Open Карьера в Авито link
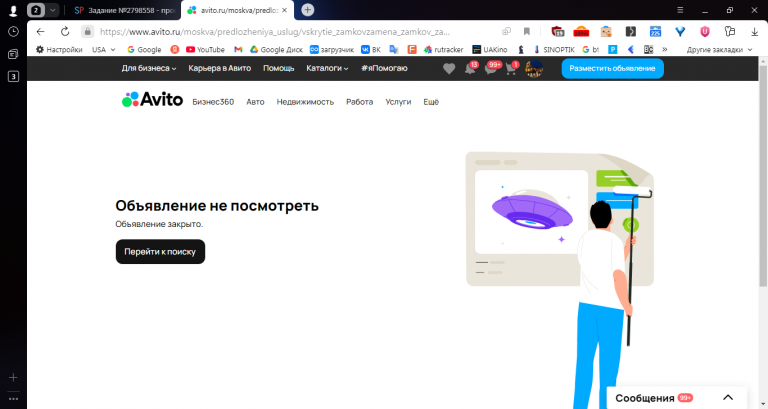Viewport: 768px width, 409px height. click(219, 69)
